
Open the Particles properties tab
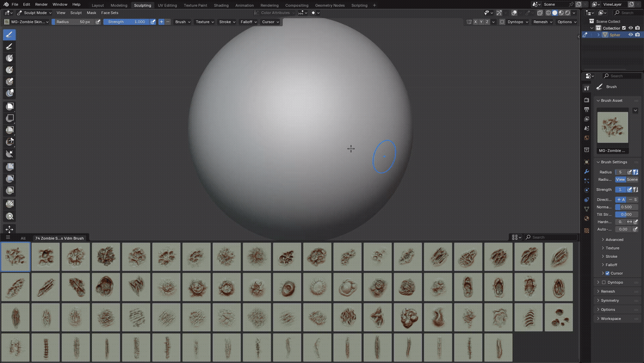tap(587, 181)
